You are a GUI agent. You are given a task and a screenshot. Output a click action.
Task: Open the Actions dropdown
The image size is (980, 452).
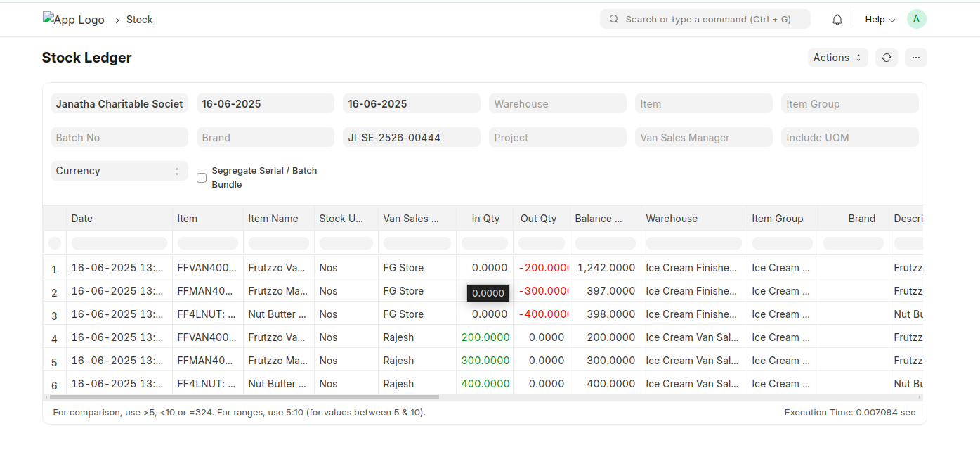click(x=837, y=58)
